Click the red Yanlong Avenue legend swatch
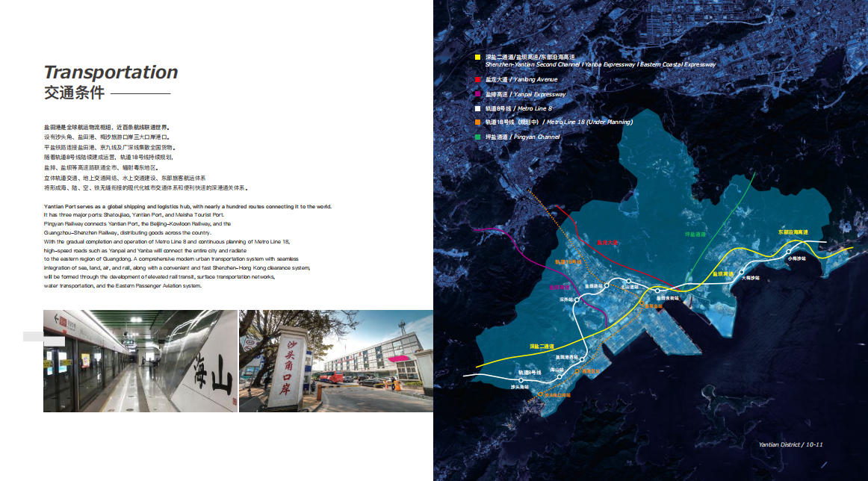Image resolution: width=868 pixels, height=481 pixels. 477,79
